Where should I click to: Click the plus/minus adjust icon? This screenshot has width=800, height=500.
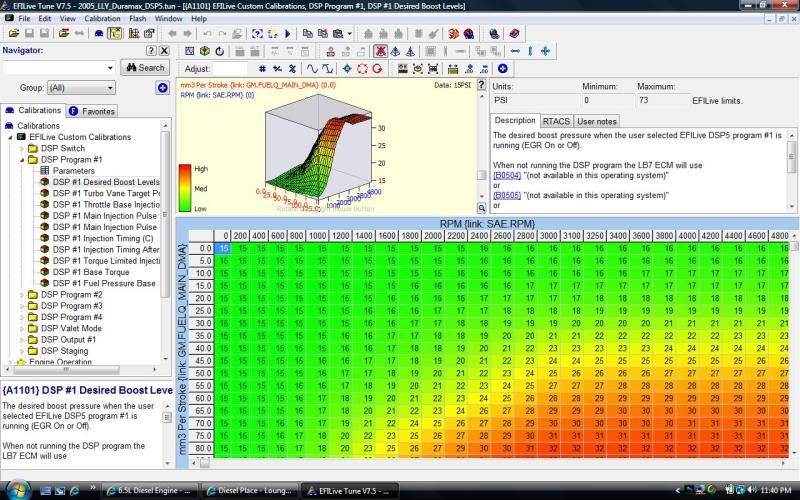point(277,68)
